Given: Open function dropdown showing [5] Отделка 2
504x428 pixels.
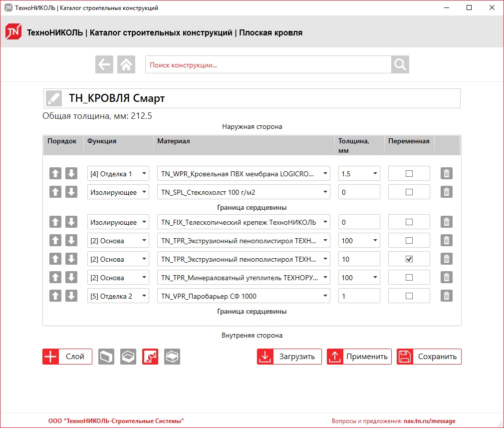Looking at the screenshot, I should 118,296.
